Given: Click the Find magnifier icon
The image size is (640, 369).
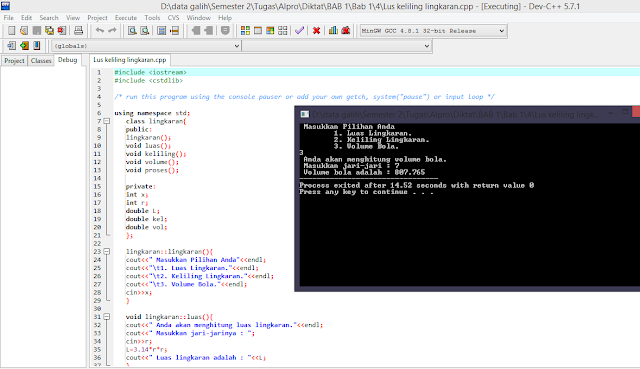Looking at the screenshot, I should pos(132,31).
